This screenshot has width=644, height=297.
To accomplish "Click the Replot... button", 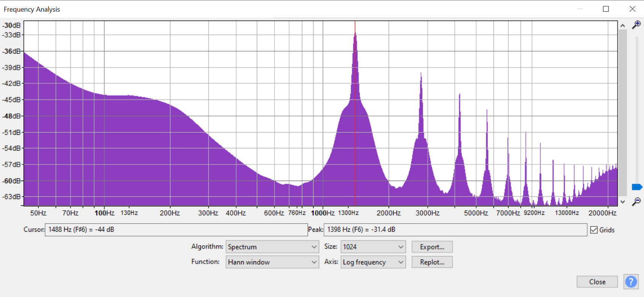I will click(x=432, y=262).
